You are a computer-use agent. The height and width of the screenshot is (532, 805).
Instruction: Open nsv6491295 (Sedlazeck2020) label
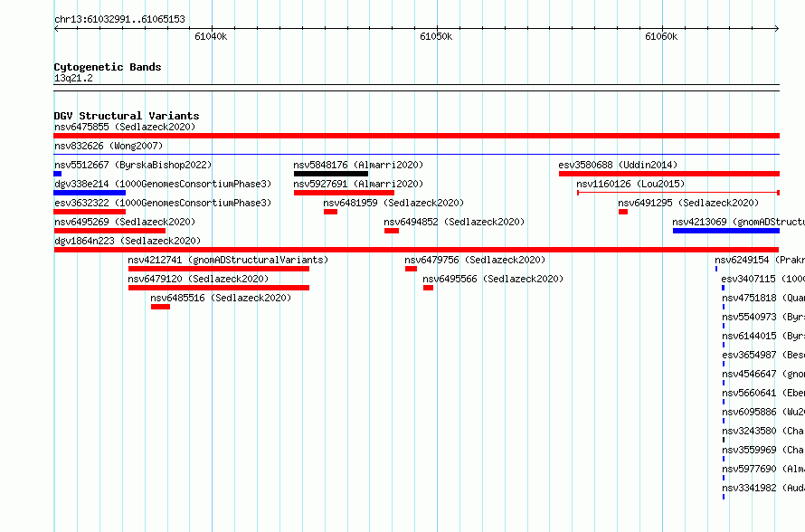click(x=688, y=203)
